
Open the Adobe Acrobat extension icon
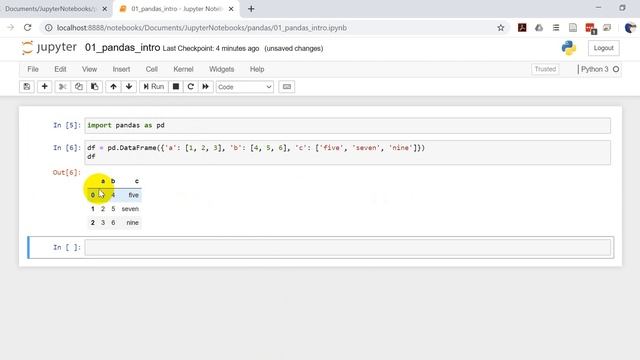(522, 28)
